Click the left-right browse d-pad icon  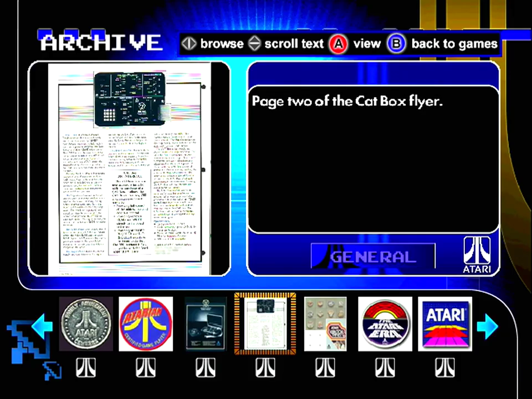[x=188, y=44]
